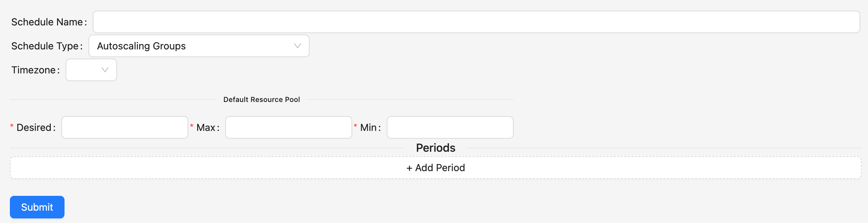The width and height of the screenshot is (868, 223).
Task: Click the Schedule Type chevron arrow
Action: point(297,46)
